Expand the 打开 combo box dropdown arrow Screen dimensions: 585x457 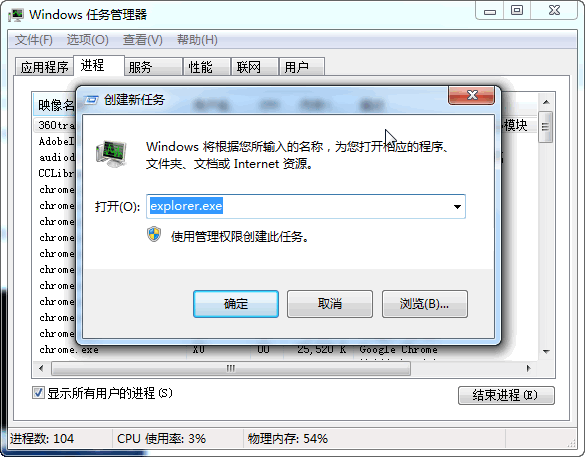click(457, 206)
